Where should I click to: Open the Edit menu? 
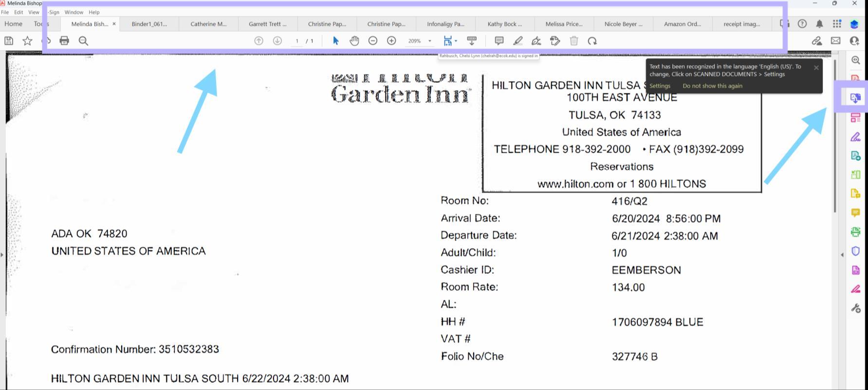point(18,12)
